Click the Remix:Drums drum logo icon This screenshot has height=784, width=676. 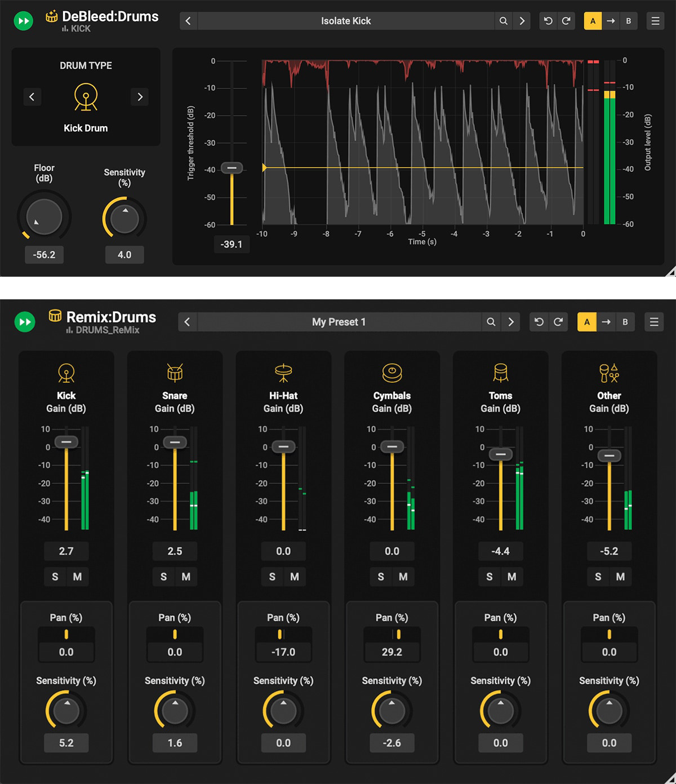pyautogui.click(x=55, y=316)
